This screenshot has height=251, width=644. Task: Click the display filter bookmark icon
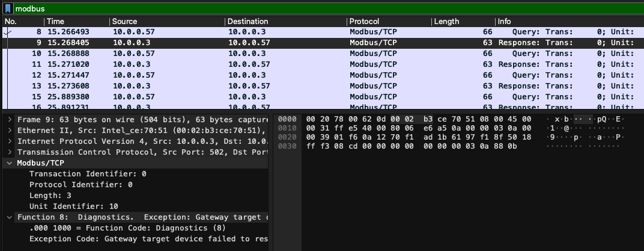pos(8,9)
